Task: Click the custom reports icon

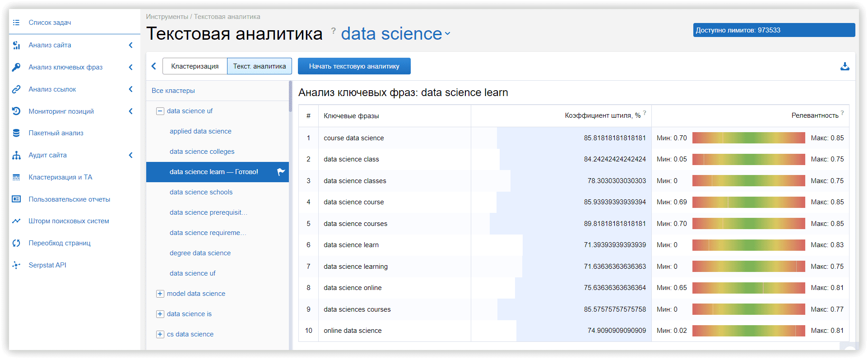Action: (x=16, y=199)
